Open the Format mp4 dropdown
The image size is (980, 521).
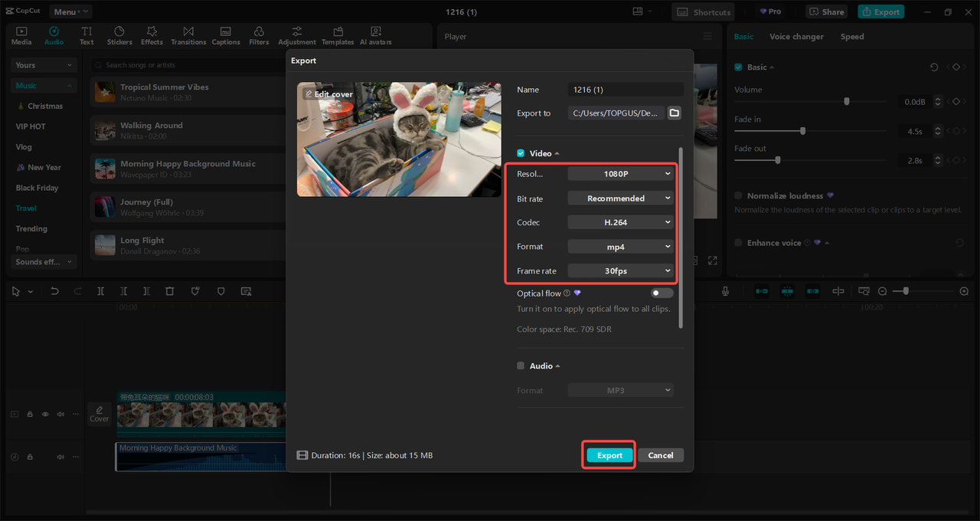(621, 247)
